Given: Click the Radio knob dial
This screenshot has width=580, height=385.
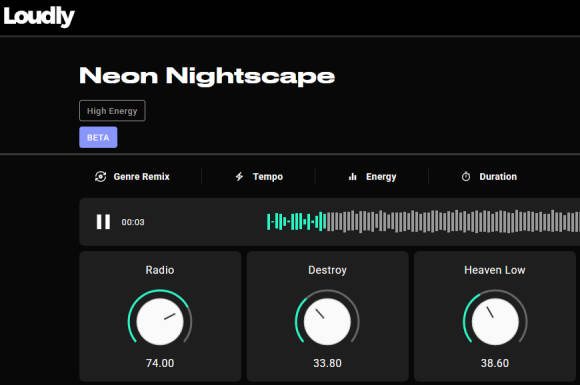Looking at the screenshot, I should pos(160,321).
